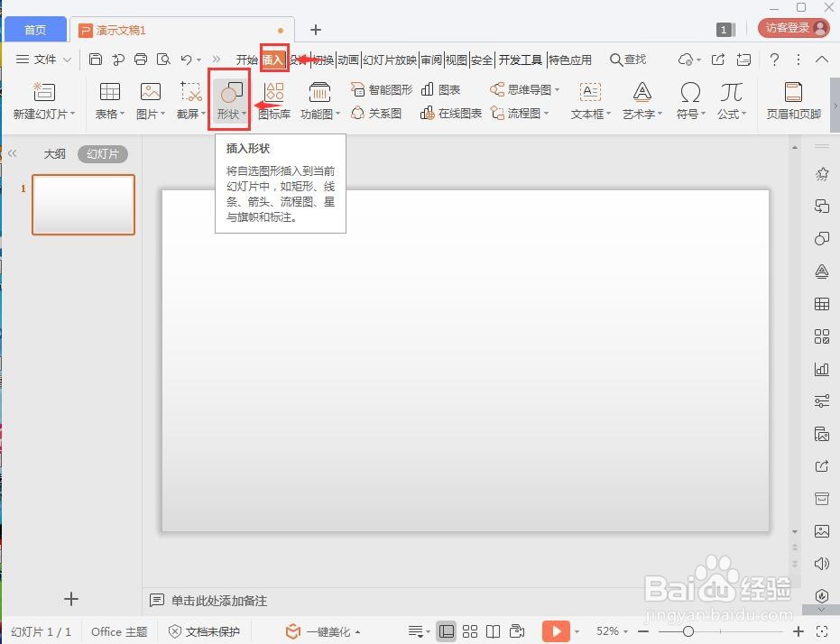
Task: Insert a Chart (图表)
Action: [x=441, y=89]
